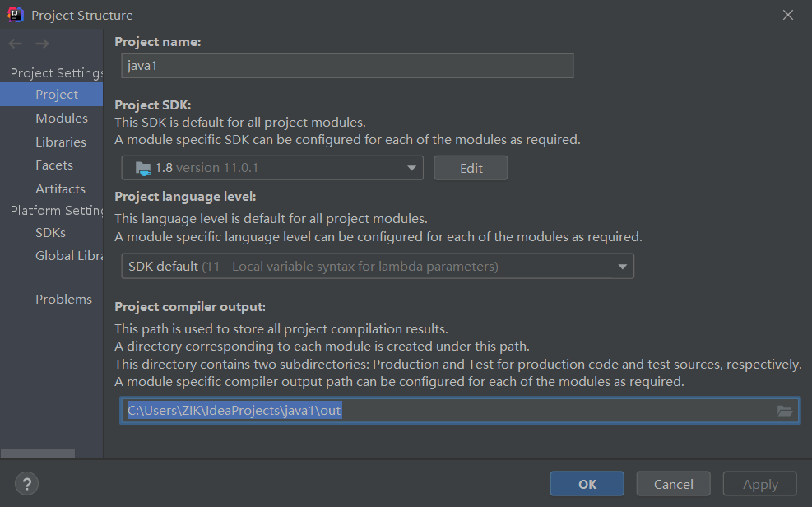The height and width of the screenshot is (507, 812).
Task: Click the help question mark button
Action: 26,484
